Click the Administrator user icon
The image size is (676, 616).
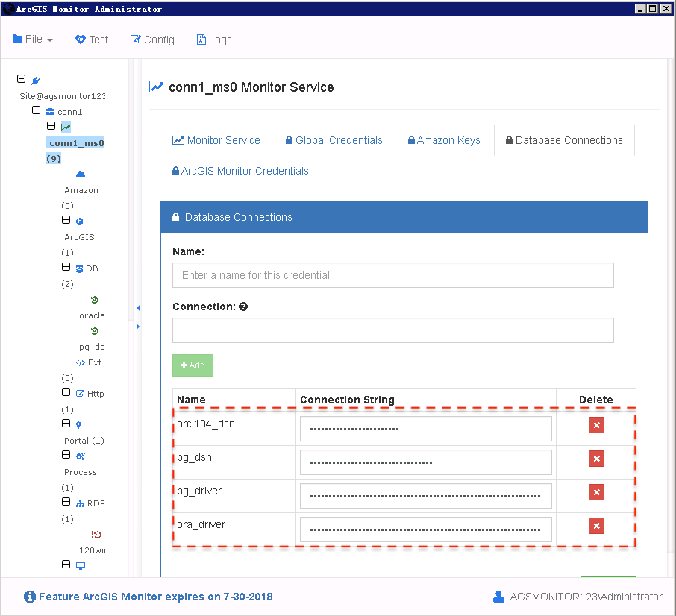pyautogui.click(x=499, y=597)
